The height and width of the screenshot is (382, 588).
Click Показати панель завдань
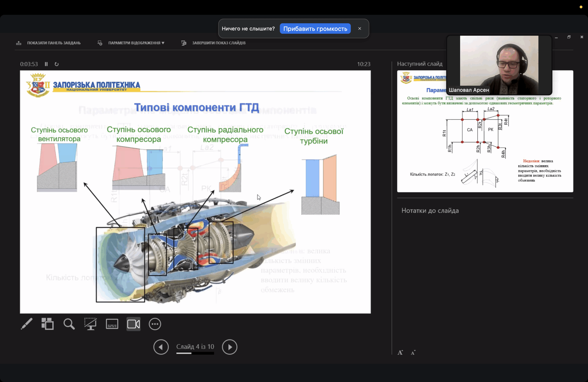(x=54, y=43)
